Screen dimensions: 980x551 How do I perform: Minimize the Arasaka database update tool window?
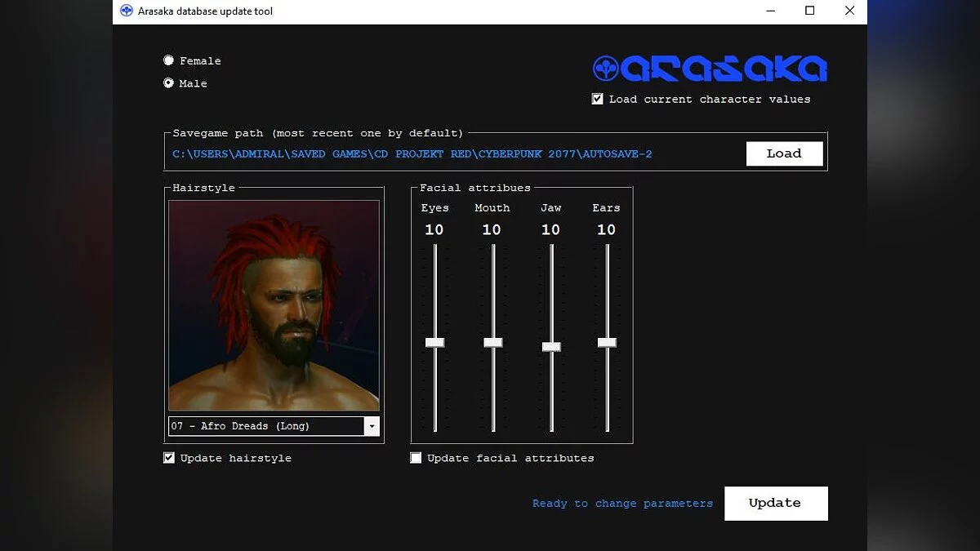(772, 11)
